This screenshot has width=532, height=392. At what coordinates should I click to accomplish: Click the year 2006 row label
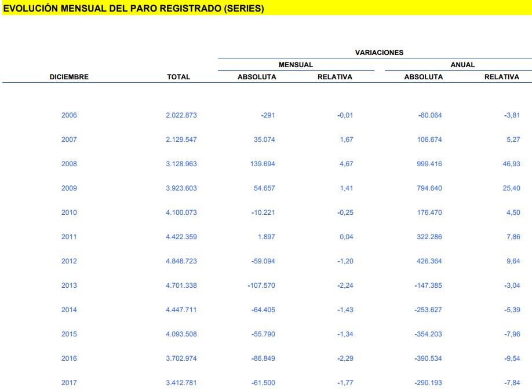click(x=69, y=115)
